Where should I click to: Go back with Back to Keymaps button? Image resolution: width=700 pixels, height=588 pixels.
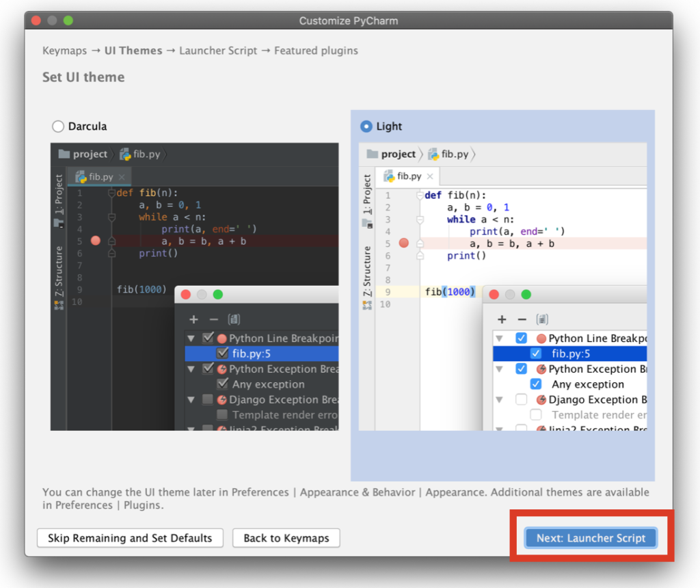click(286, 538)
